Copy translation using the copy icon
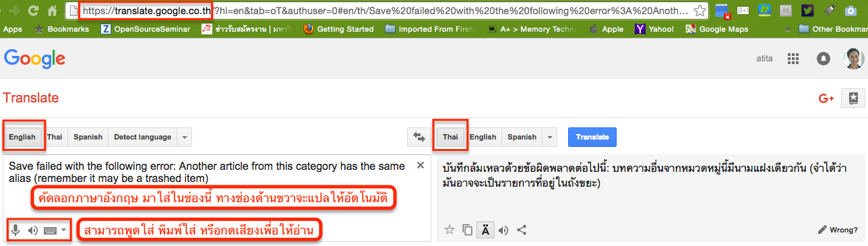This screenshot has width=868, height=246. (468, 230)
